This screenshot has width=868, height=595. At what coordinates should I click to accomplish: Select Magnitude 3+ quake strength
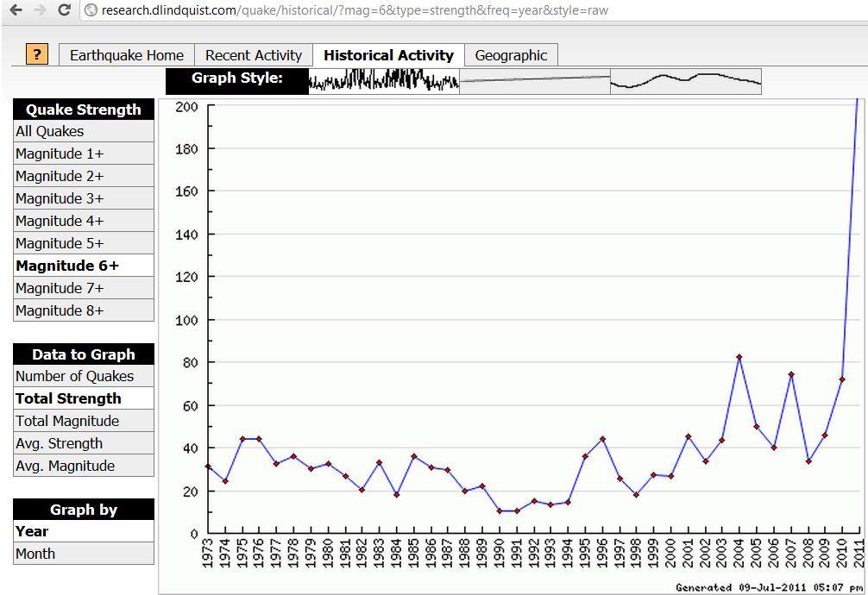(84, 198)
